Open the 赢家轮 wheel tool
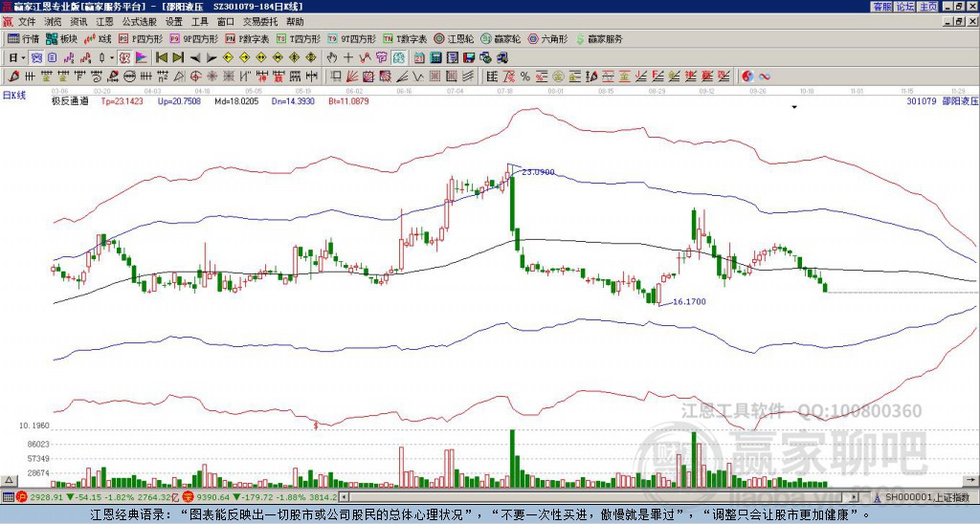This screenshot has width=980, height=524. pyautogui.click(x=501, y=38)
